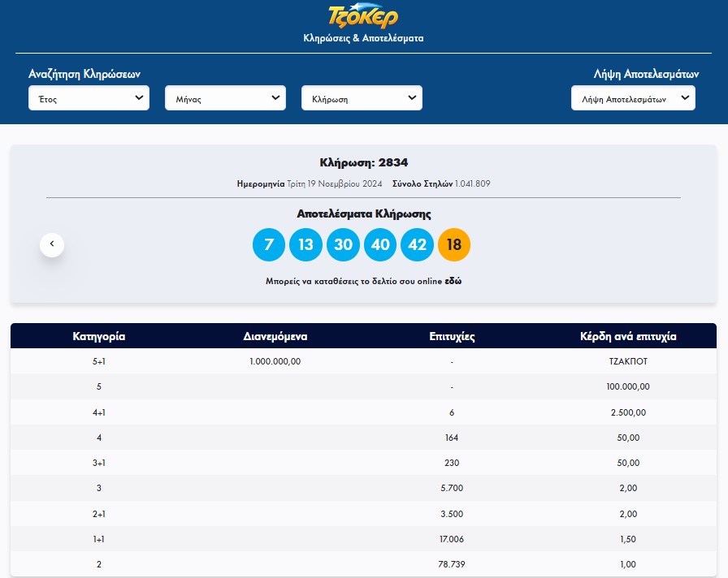Click the Κέρδη ανά επιτυχία header
728x578 pixels.
[628, 336]
